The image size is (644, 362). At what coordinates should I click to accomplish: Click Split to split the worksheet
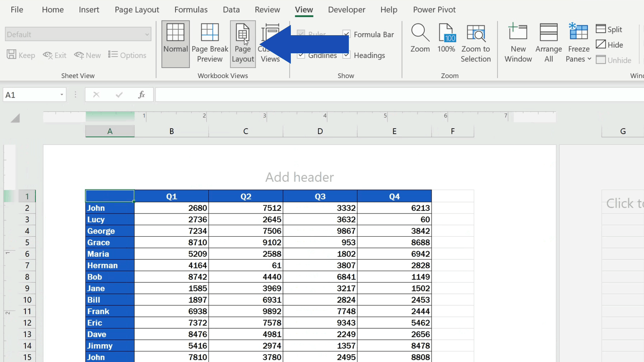[x=609, y=29]
